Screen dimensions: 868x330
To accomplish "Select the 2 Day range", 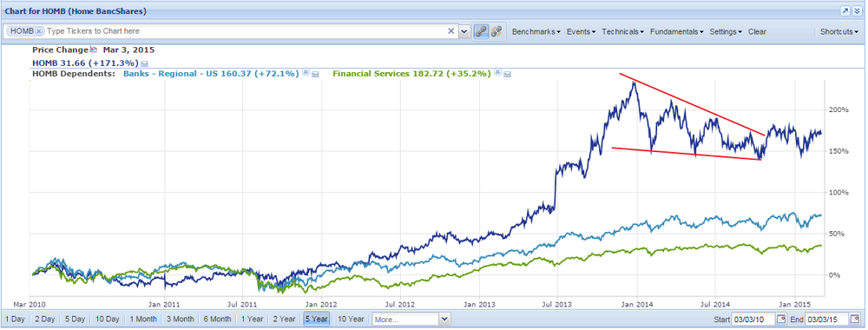I will coord(45,319).
